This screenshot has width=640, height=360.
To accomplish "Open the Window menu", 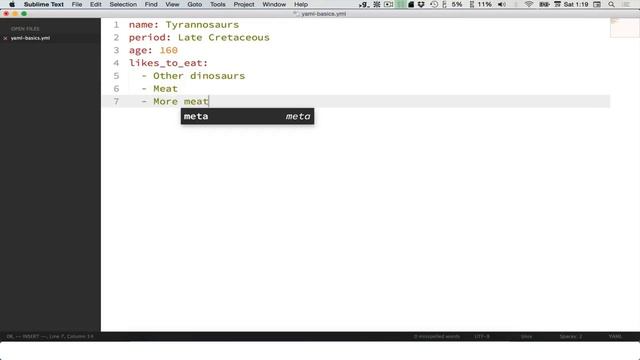I will tap(274, 4).
